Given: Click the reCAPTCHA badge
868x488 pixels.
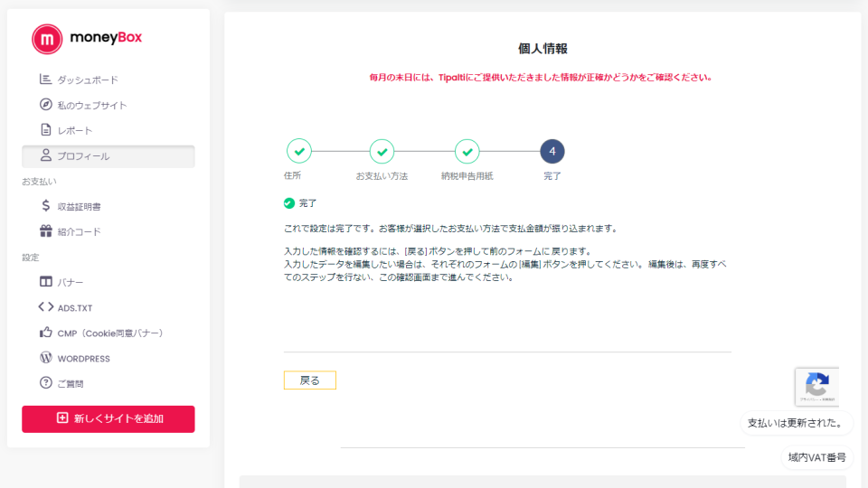Looking at the screenshot, I should pos(817,387).
